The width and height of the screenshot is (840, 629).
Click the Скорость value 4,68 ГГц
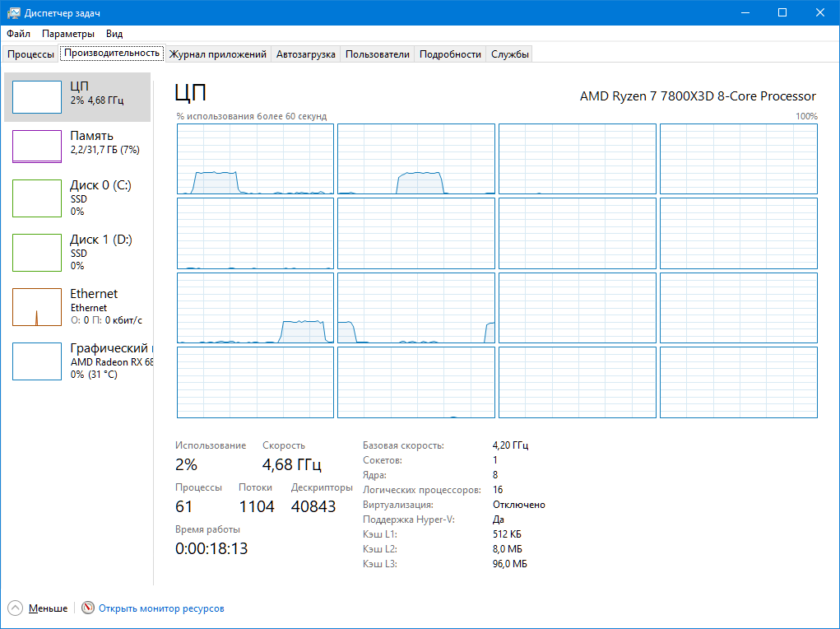pos(292,464)
